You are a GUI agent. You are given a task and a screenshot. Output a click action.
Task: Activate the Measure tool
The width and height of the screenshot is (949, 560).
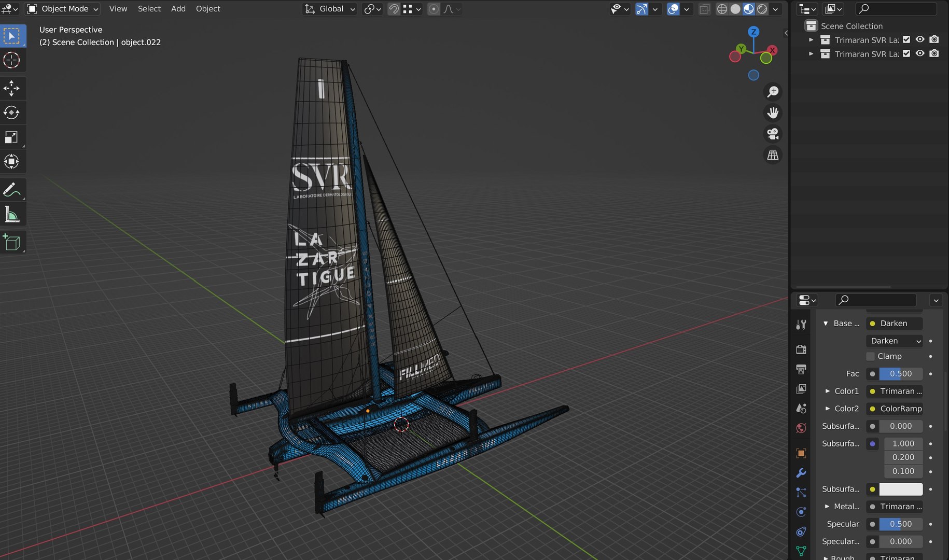(x=11, y=214)
